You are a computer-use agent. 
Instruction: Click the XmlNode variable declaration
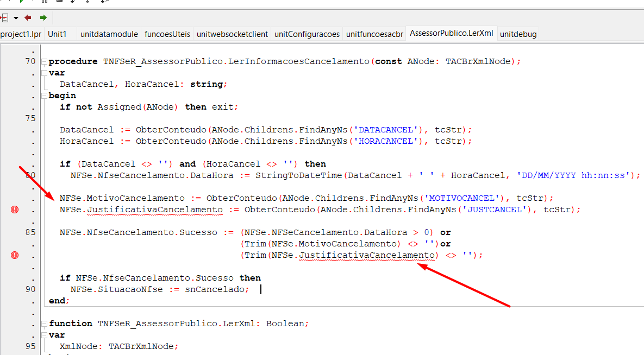pos(78,346)
